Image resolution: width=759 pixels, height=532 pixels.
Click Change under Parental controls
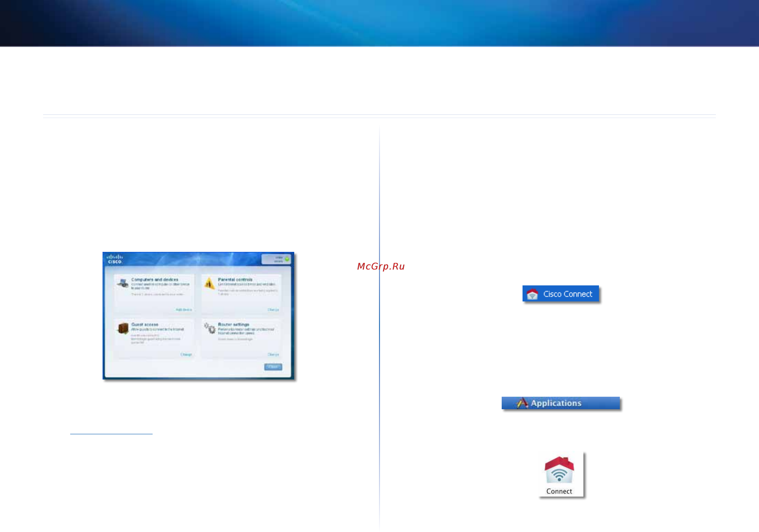tap(273, 310)
